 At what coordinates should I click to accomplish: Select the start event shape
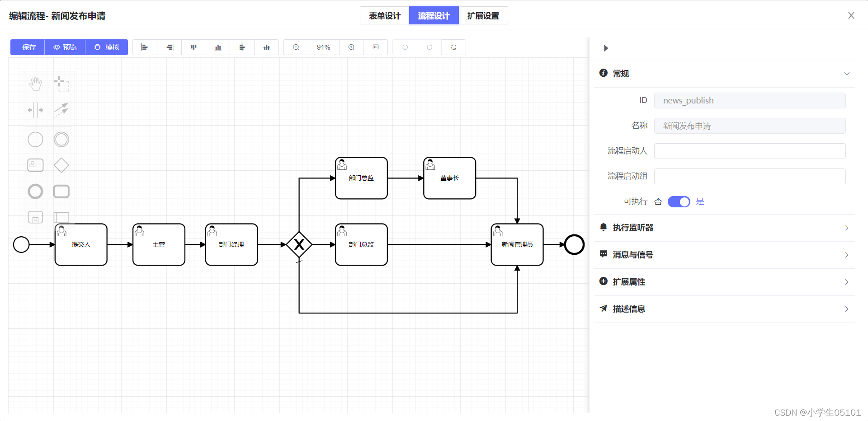pos(35,139)
